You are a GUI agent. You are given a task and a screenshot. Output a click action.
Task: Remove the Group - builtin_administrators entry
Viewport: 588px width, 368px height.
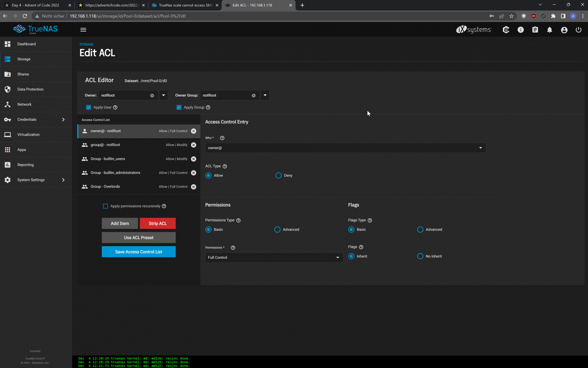click(x=193, y=173)
